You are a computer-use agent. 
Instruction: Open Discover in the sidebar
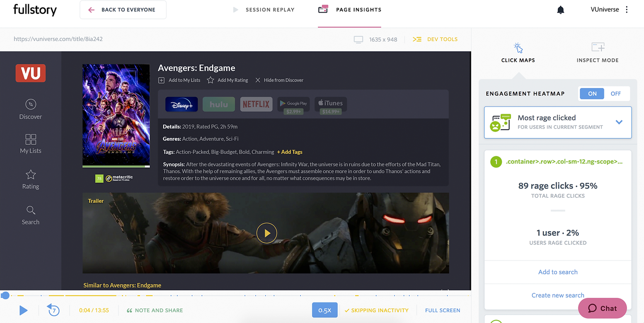tap(31, 109)
